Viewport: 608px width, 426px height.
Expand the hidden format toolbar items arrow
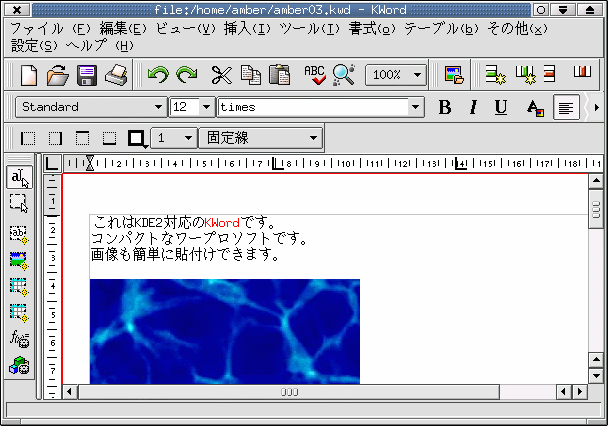pyautogui.click(x=596, y=107)
